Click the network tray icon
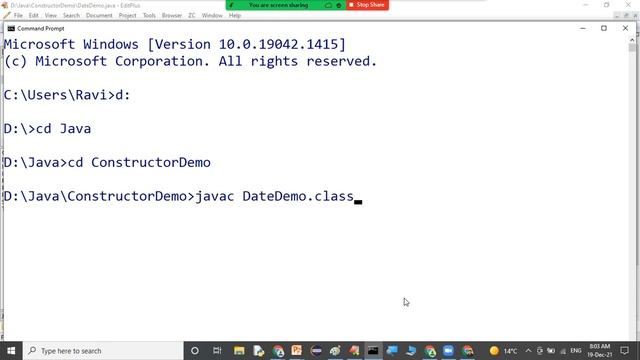The height and width of the screenshot is (360, 640). (563, 351)
